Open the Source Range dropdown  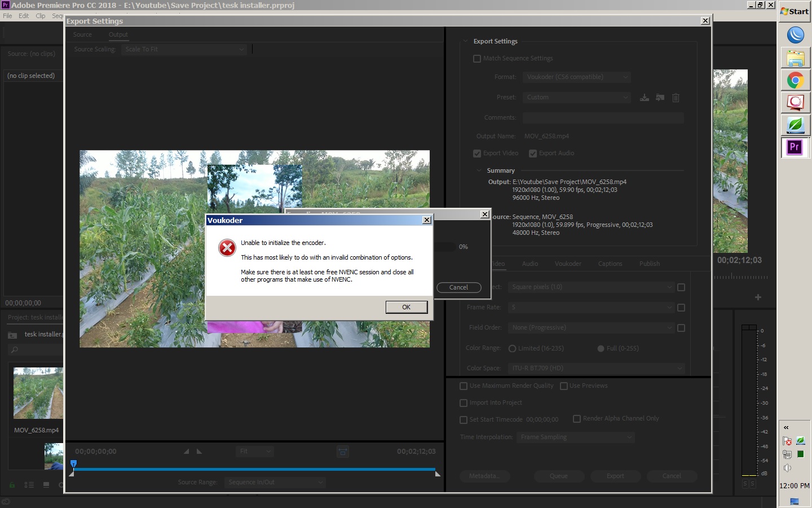pos(275,483)
